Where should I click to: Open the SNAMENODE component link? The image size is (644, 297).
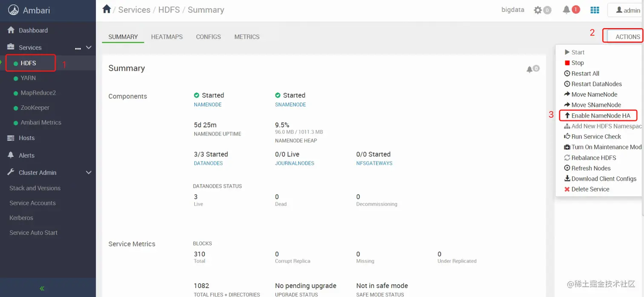[x=290, y=104]
